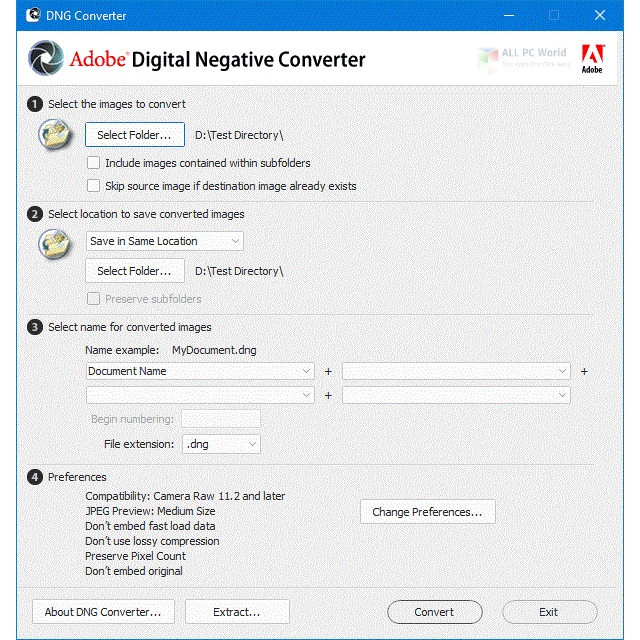Image resolution: width=640 pixels, height=640 pixels.
Task: Click the source path 'D:\Test Directory\' in section 1
Action: tap(239, 135)
